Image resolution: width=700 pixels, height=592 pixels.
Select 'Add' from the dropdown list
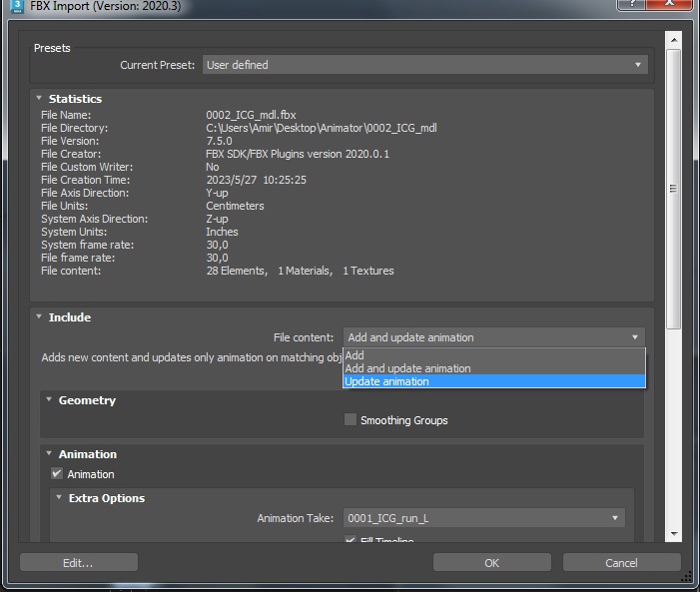(x=493, y=355)
